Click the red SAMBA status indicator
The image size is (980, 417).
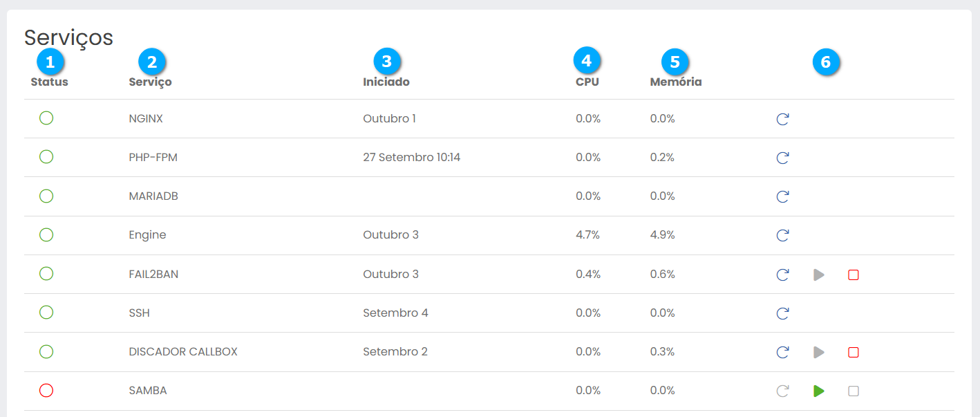tap(46, 390)
